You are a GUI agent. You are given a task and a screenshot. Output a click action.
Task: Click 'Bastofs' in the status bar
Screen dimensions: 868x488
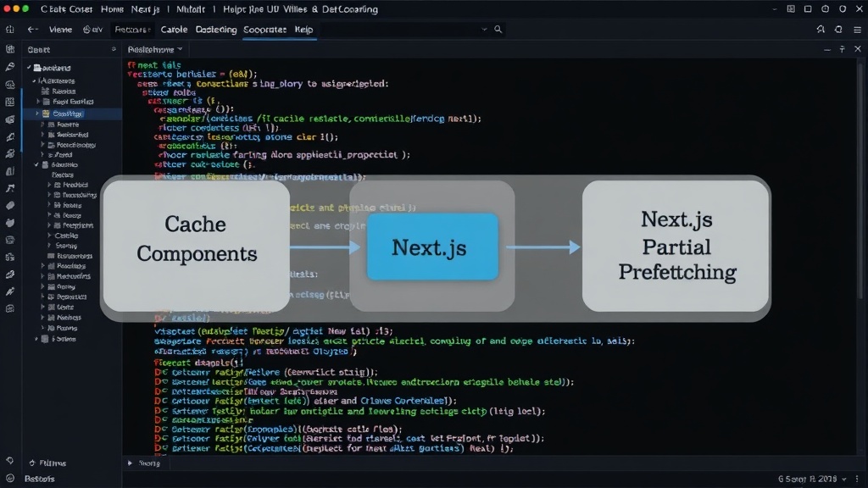39,479
